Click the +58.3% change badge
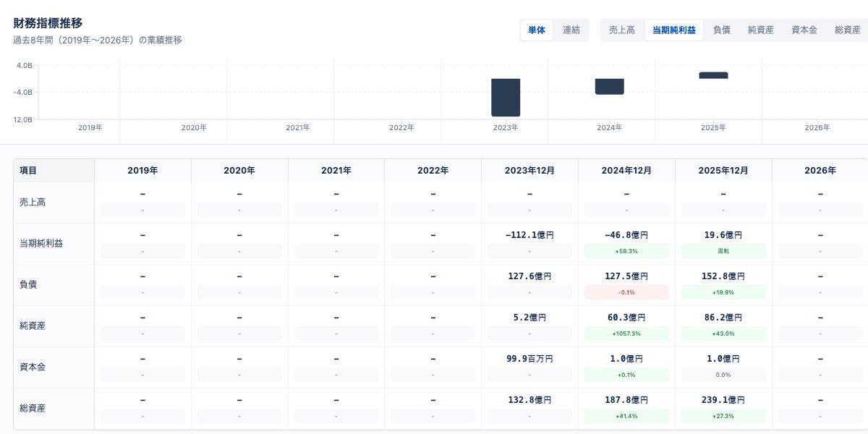The image size is (868, 434). click(x=626, y=251)
